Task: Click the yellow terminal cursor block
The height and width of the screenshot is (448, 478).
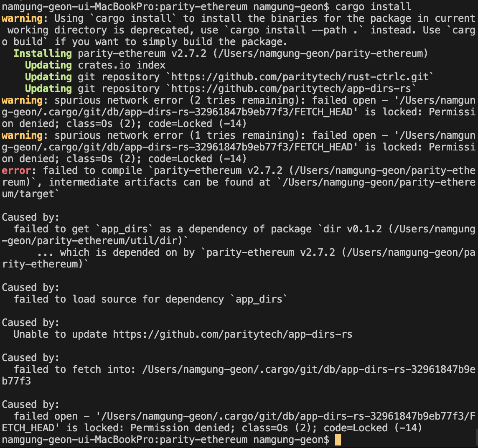Action: coord(338,440)
